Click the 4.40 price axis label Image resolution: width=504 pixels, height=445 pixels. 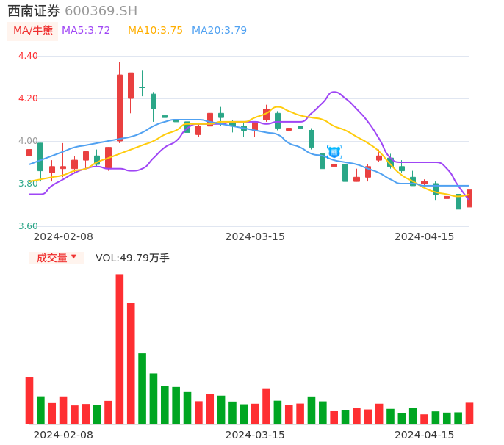[x=28, y=56]
